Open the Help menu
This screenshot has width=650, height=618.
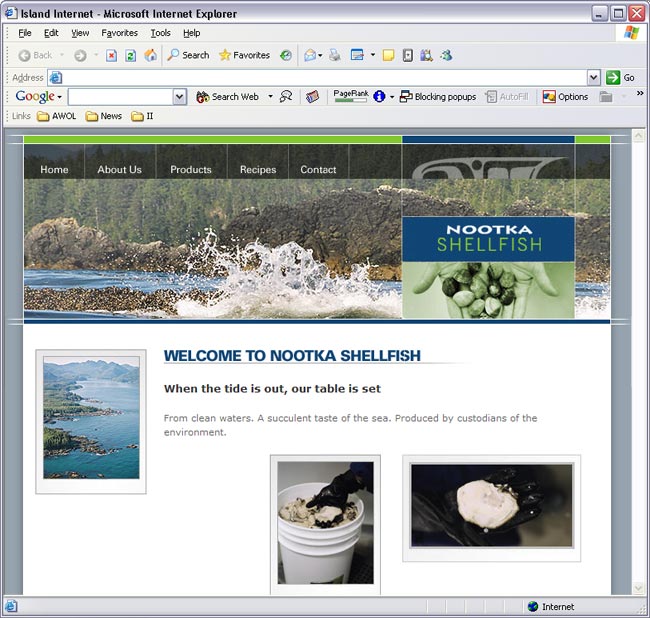point(192,33)
